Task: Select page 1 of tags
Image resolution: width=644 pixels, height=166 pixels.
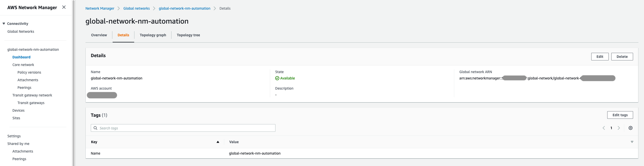Action: click(611, 128)
